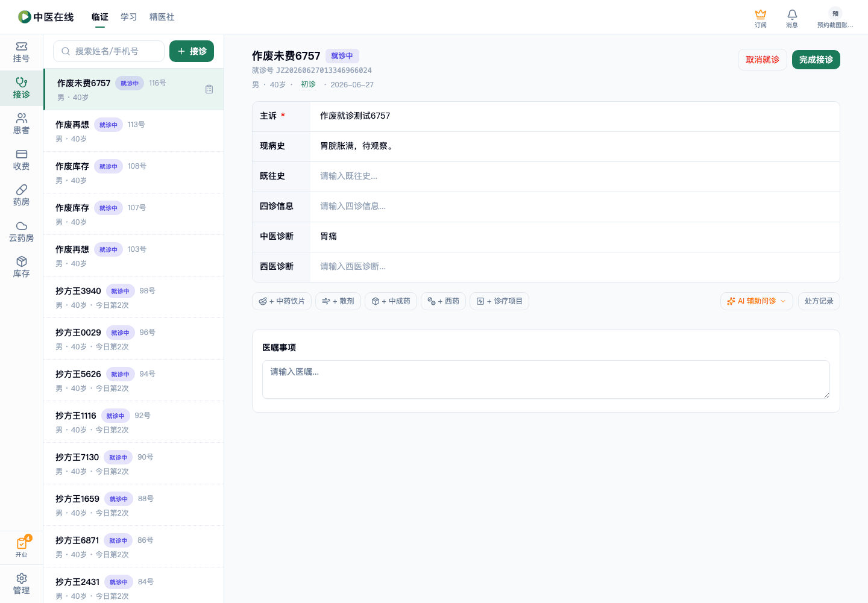Open the 消息 notification bell
Screen dimensions: 868x603
point(792,18)
